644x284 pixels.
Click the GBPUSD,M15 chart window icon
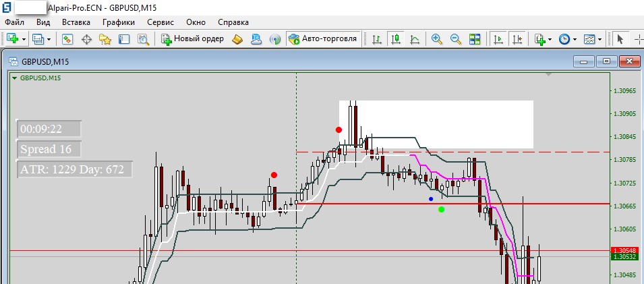point(14,62)
